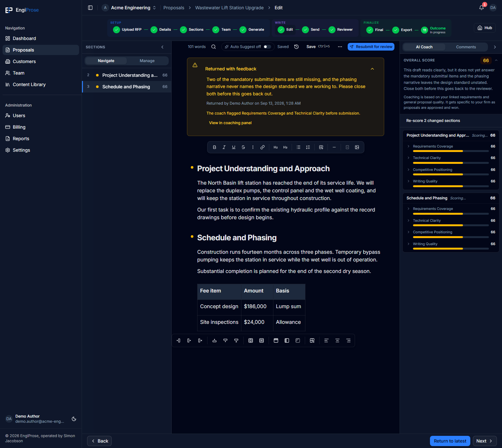The image size is (502, 448).
Task: Open the notifications bell
Action: pyautogui.click(x=482, y=8)
